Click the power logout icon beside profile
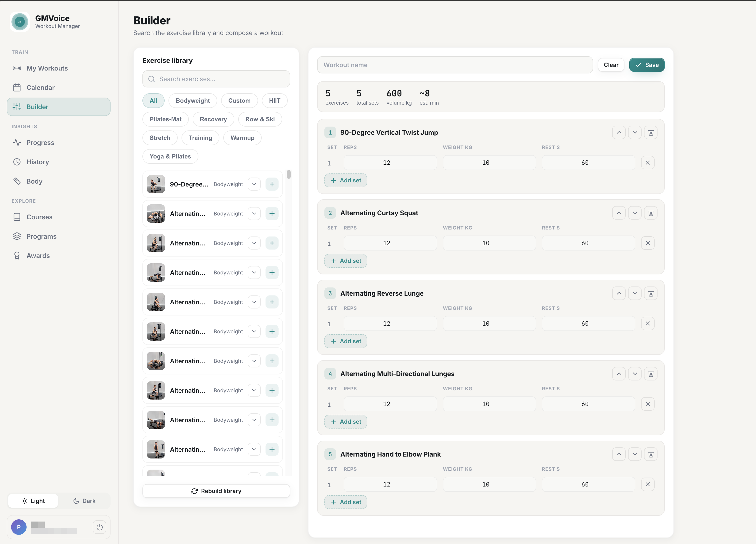 99,527
